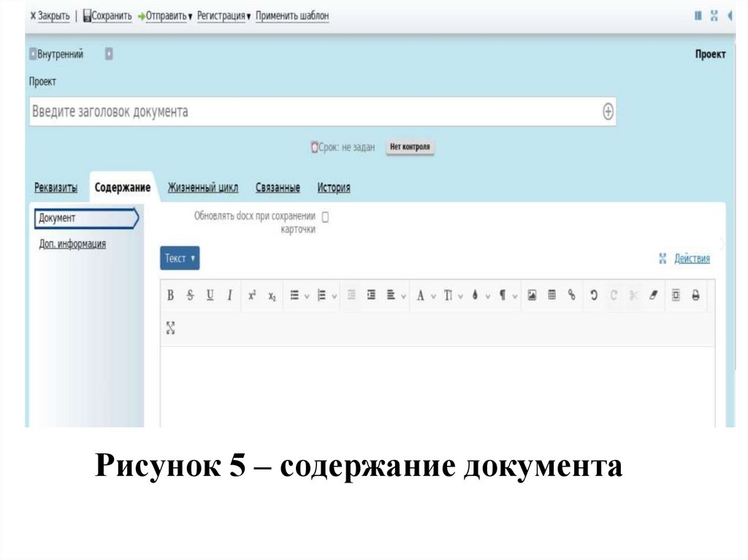Cut selection with scissors icon
This screenshot has height=560, width=748.
point(633,295)
